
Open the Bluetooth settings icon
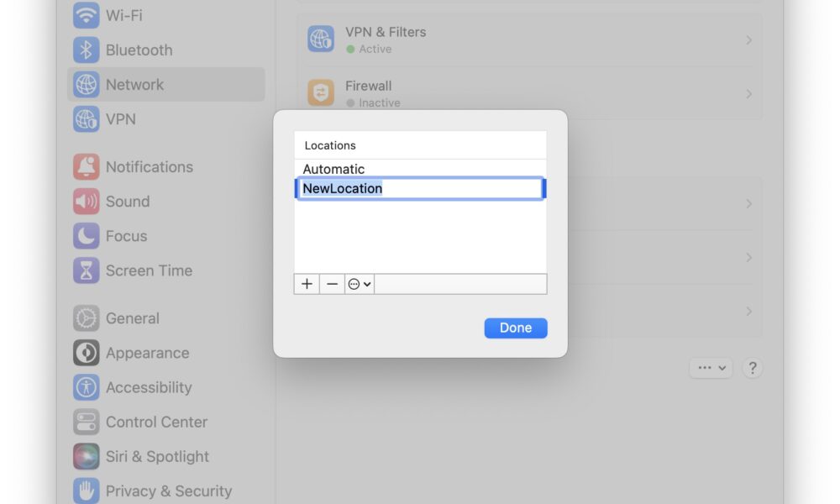[86, 50]
